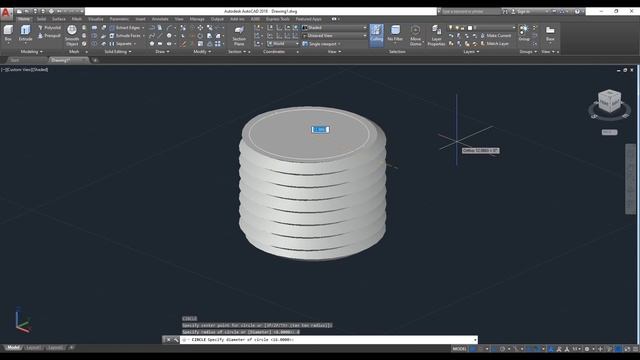Viewport: 640px width, 360px height.
Task: Select the Polysolid tool
Action: (x=49, y=28)
